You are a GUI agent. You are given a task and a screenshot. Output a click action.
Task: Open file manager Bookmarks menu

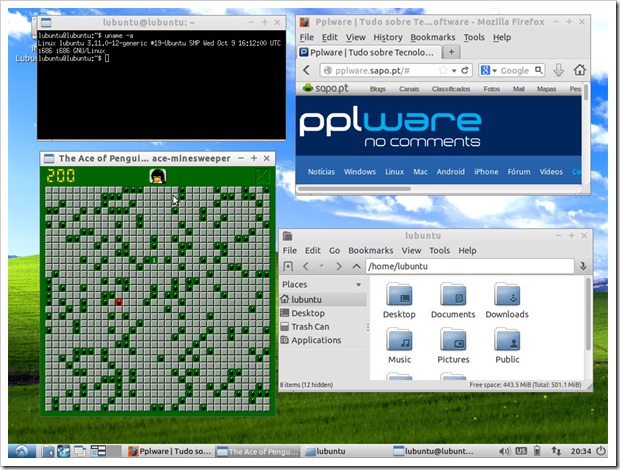tap(370, 251)
